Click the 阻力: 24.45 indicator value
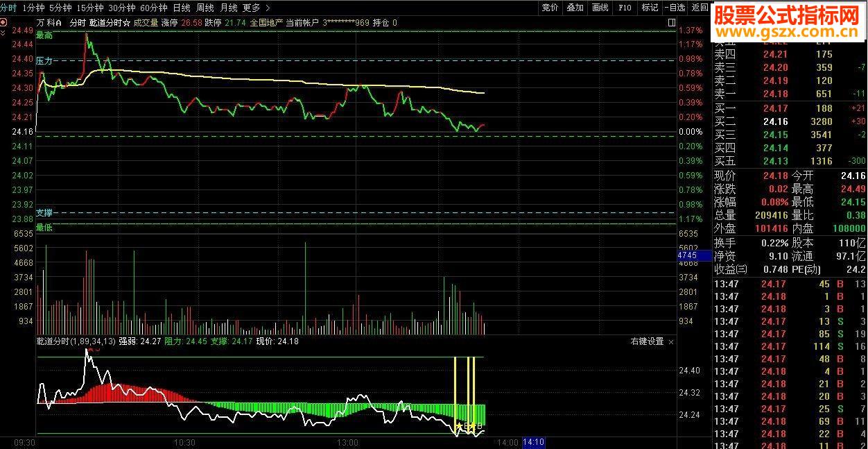Image resolution: width=868 pixels, height=449 pixels. (186, 341)
